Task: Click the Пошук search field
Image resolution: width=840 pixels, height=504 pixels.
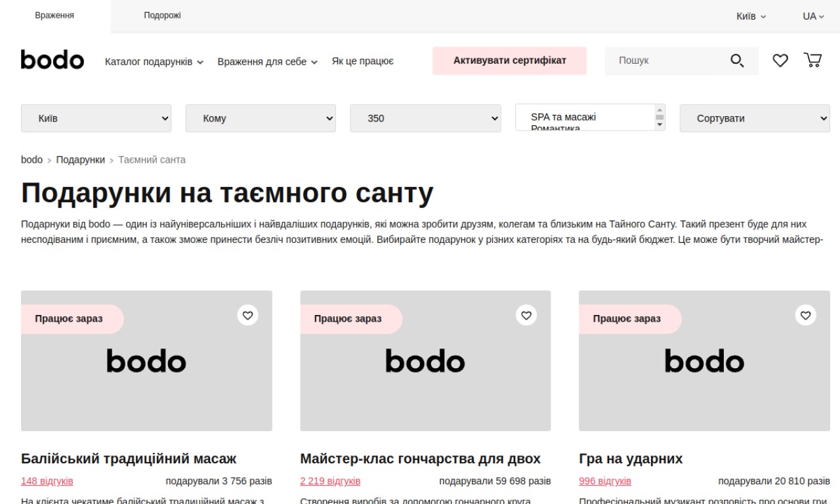Action: point(663,60)
